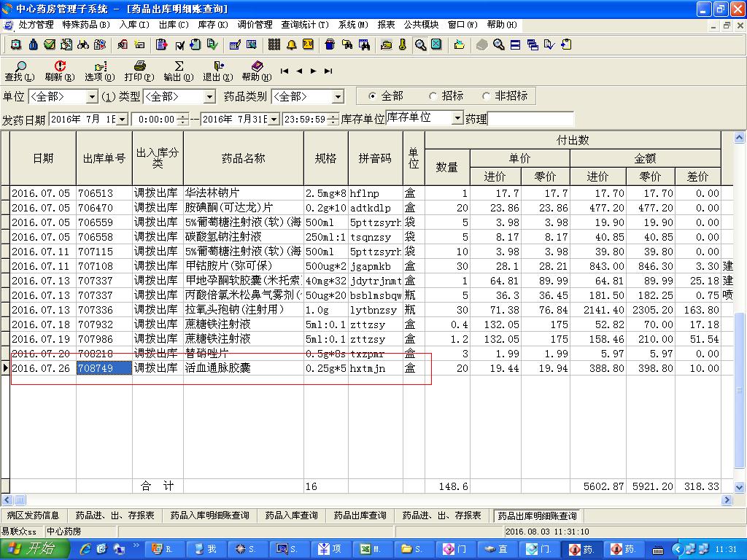Select the 全部 radio button
The image size is (747, 560).
tap(372, 96)
